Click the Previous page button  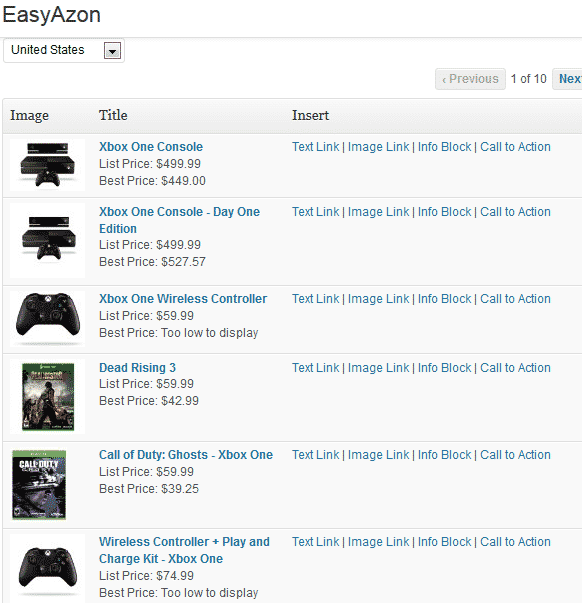pos(470,79)
